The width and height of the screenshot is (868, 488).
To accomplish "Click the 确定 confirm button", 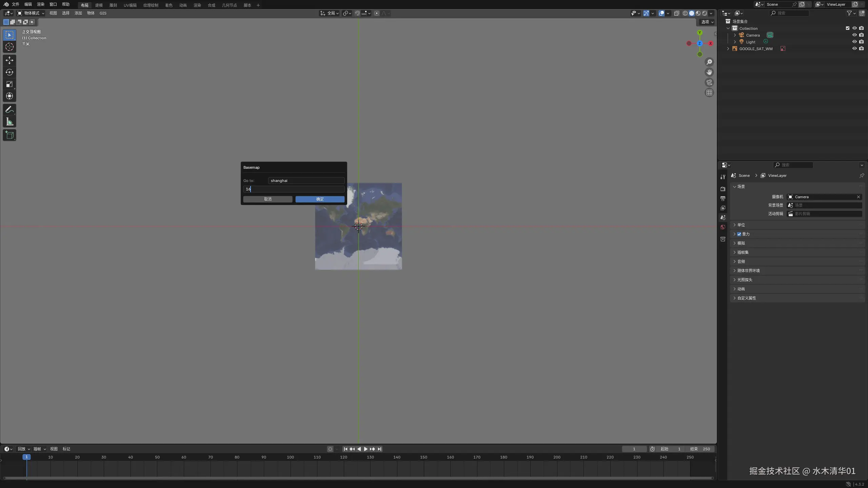I will (320, 199).
